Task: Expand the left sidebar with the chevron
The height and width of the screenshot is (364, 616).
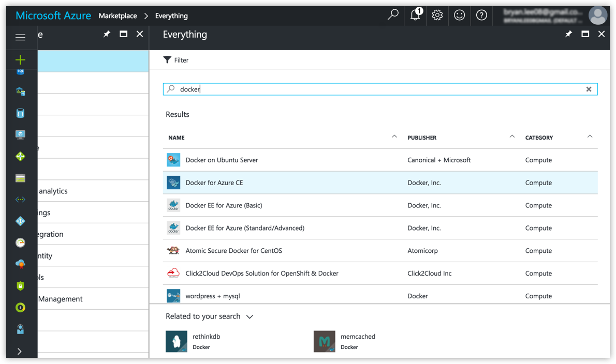Action: [x=20, y=351]
